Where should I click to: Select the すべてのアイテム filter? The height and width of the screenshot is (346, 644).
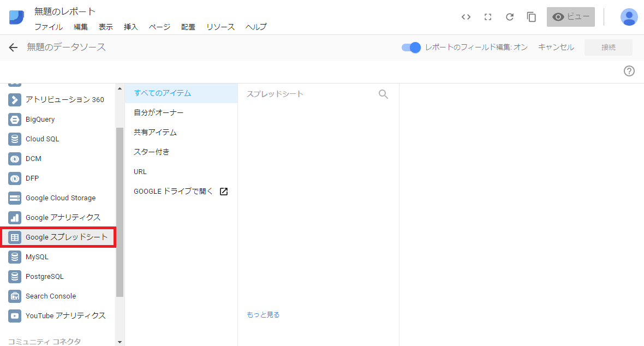[181, 93]
